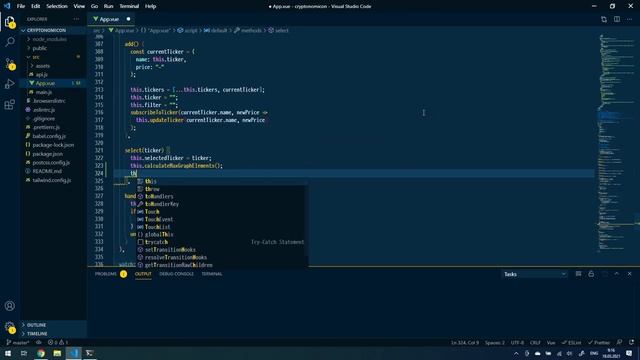Screen dimensions: 640x360
Task: Change Vue language mode in status bar
Action: [x=551, y=342]
